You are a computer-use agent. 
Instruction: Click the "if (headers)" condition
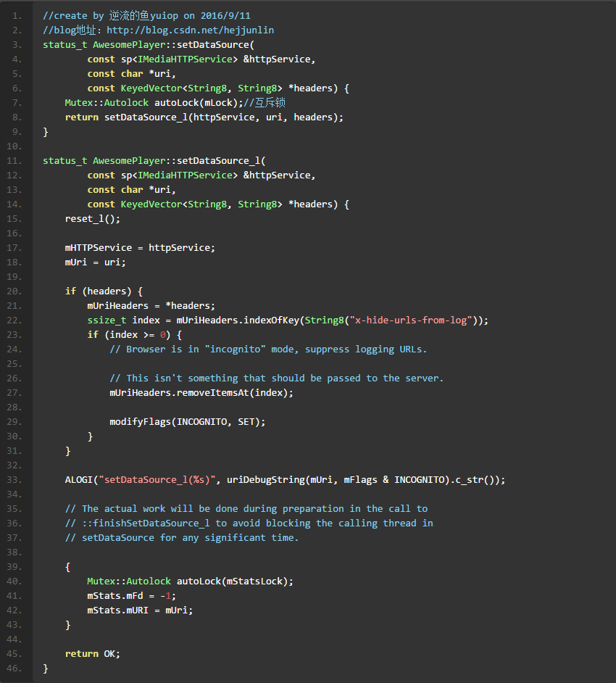pyautogui.click(x=104, y=291)
